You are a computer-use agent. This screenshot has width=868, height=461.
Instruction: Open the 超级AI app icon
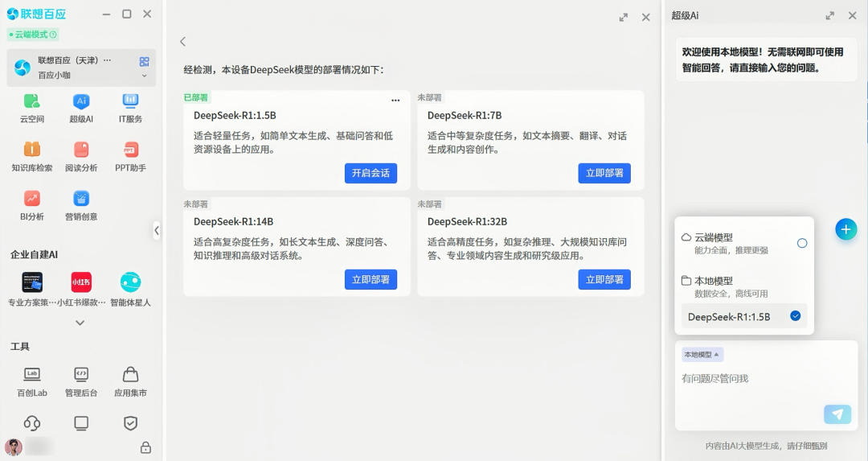point(81,102)
